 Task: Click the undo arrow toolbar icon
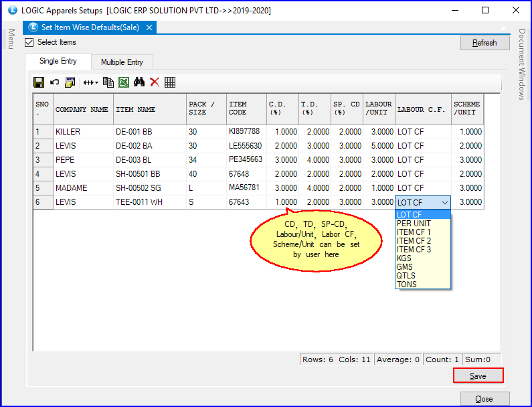[54, 82]
